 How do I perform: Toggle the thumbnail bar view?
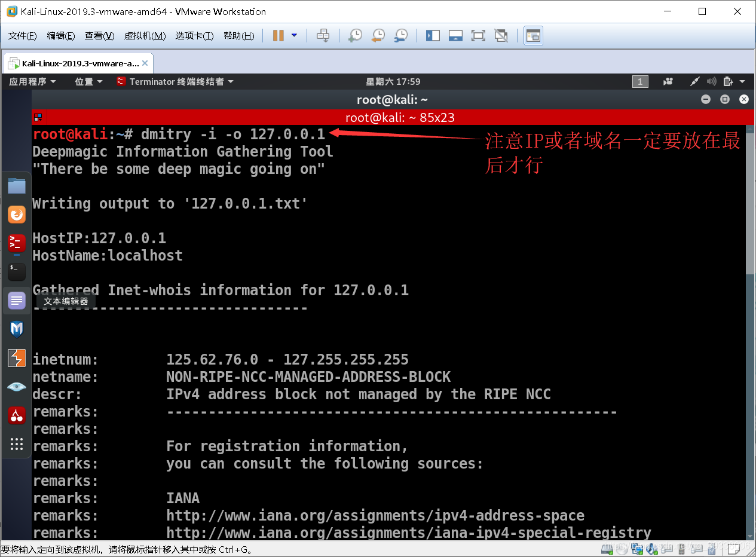[455, 36]
